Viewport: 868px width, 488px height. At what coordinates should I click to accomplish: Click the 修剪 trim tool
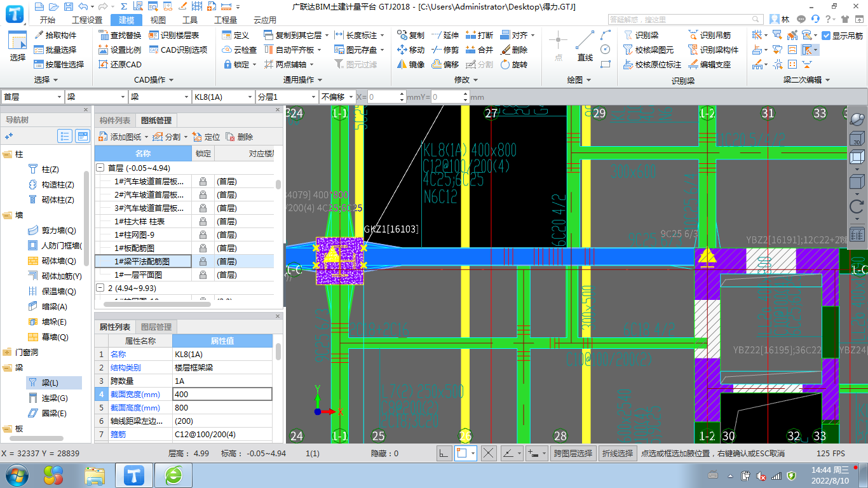click(x=445, y=50)
